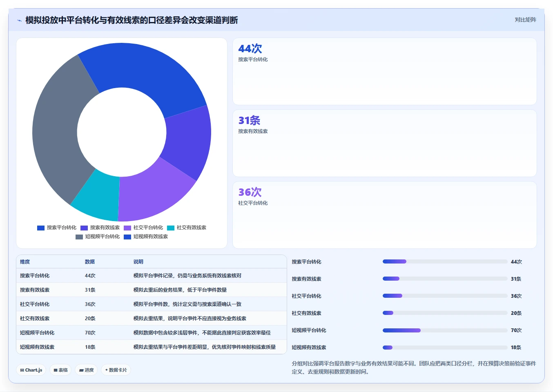Open the 44次 搜索平台转化 card
553x392 pixels.
[x=384, y=71]
